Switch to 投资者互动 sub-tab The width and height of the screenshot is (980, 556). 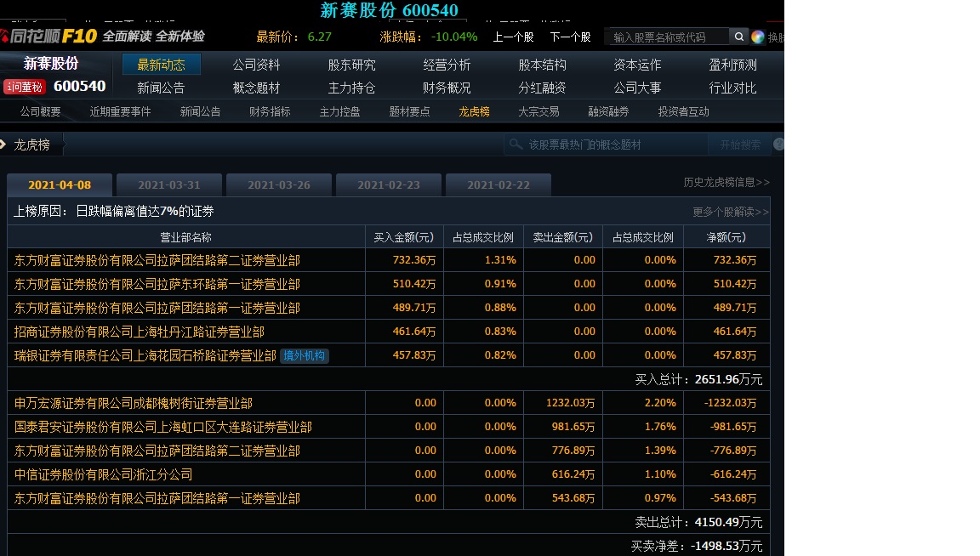[x=683, y=111]
